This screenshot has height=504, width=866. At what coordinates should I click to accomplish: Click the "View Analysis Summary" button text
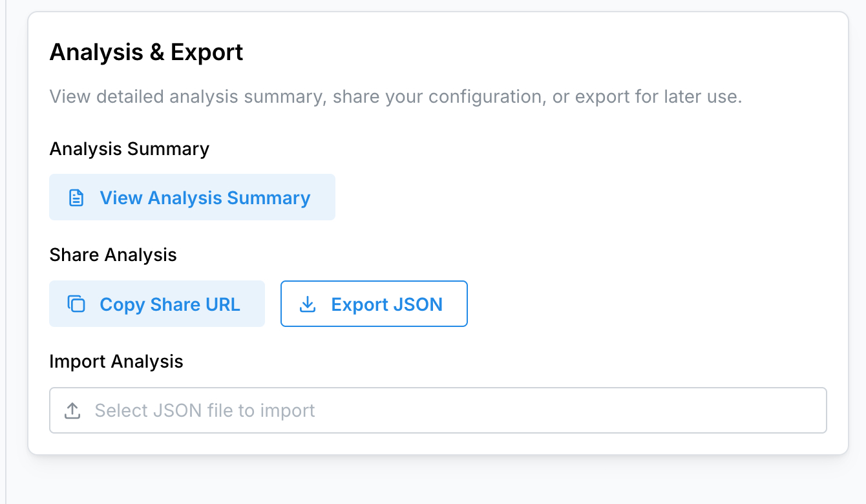(205, 198)
